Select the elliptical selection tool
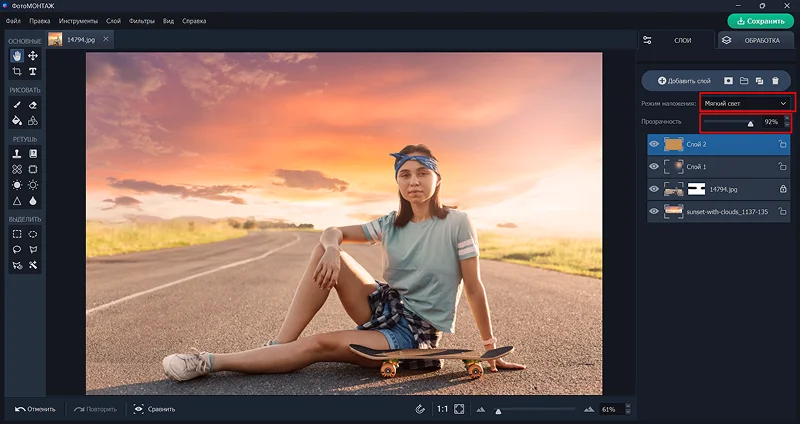This screenshot has height=424, width=800. (x=33, y=234)
